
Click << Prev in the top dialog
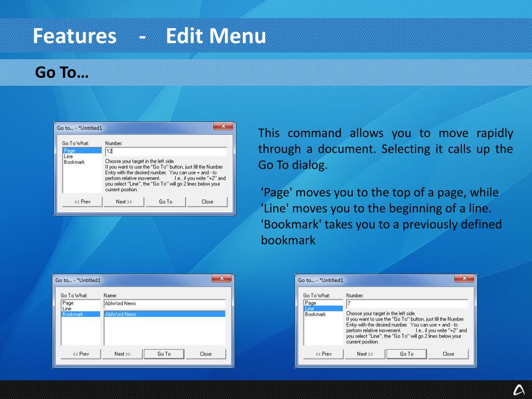point(83,202)
